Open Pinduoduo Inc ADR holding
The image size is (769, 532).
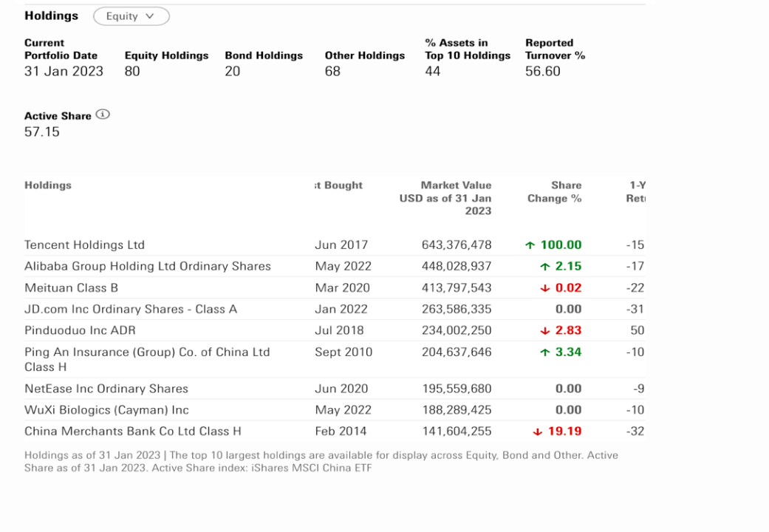tap(80, 330)
